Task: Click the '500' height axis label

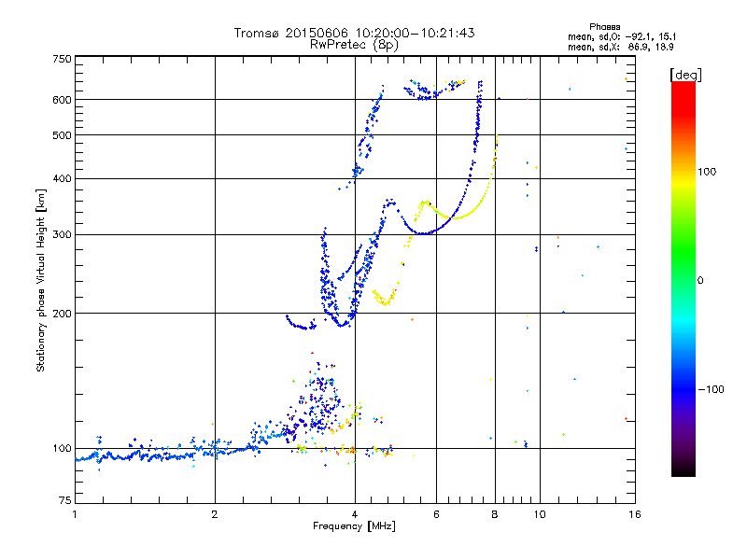Action: coord(62,135)
